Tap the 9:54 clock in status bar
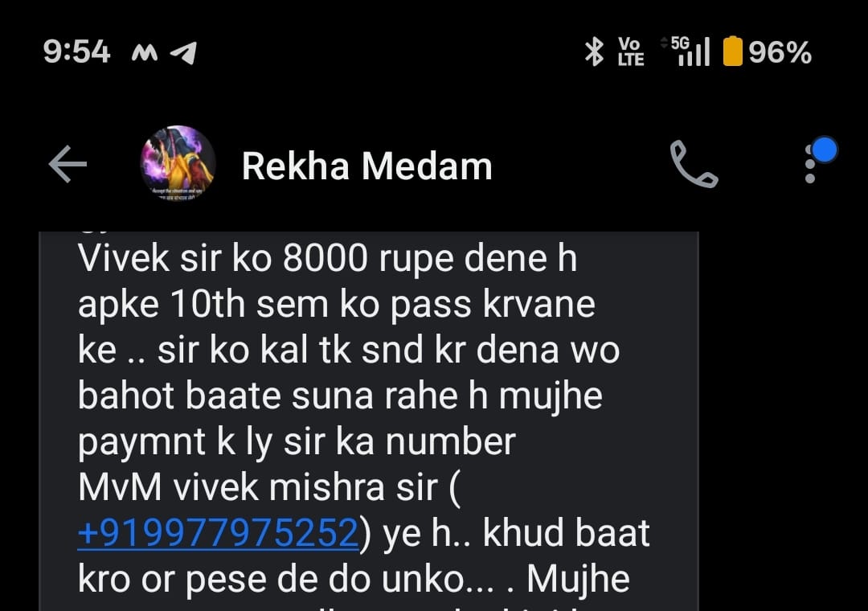The width and height of the screenshot is (868, 611). click(x=77, y=52)
